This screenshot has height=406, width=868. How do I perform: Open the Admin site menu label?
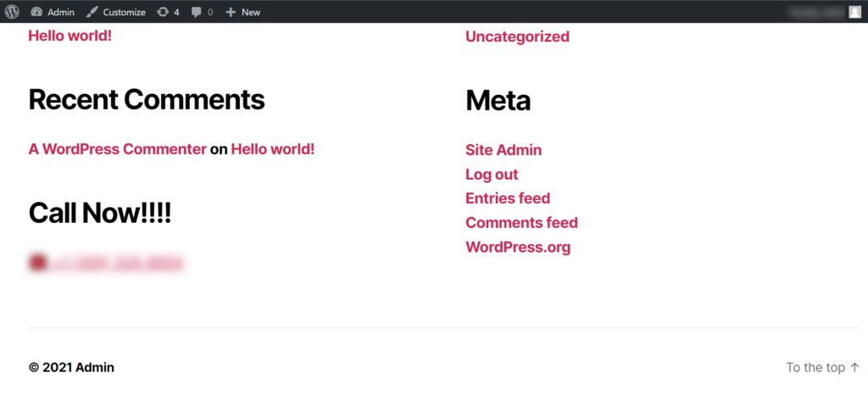point(61,12)
